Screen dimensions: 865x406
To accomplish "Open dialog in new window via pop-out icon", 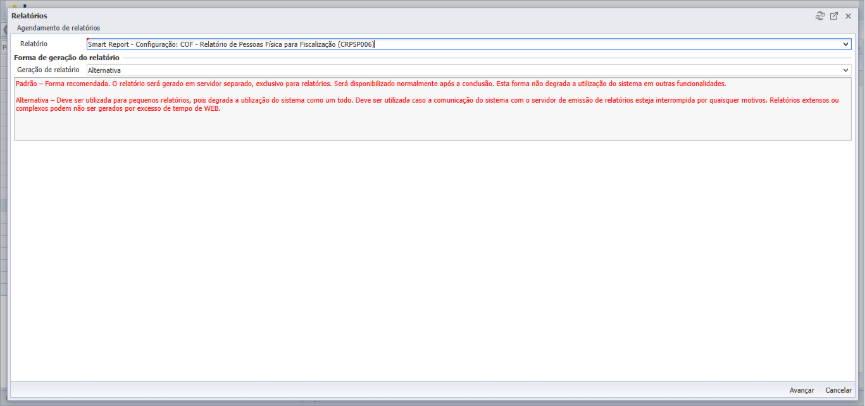I will point(834,16).
